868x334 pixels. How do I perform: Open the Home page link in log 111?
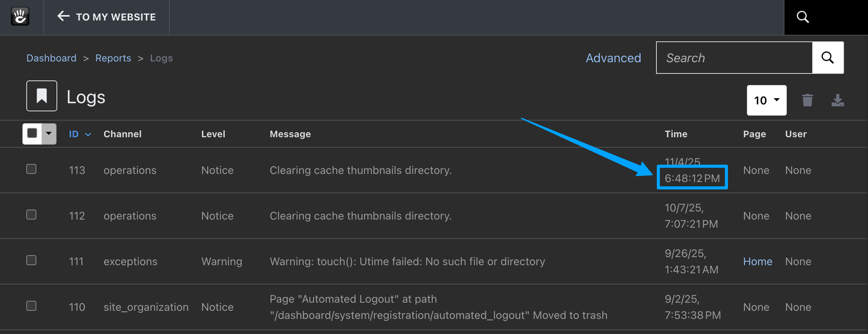pos(757,262)
